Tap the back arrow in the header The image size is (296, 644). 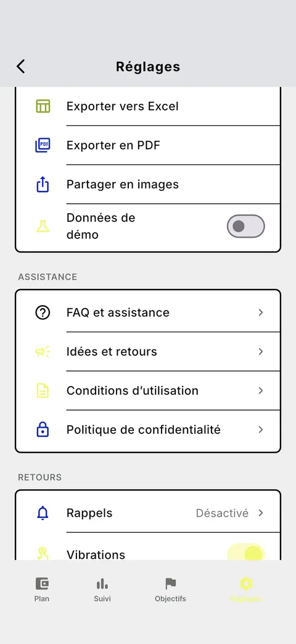coord(21,66)
